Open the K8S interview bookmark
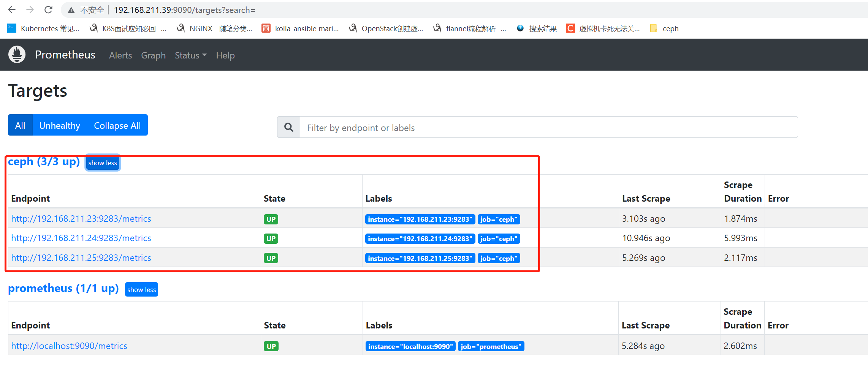Screen dimensions: 868x382 pyautogui.click(x=128, y=28)
